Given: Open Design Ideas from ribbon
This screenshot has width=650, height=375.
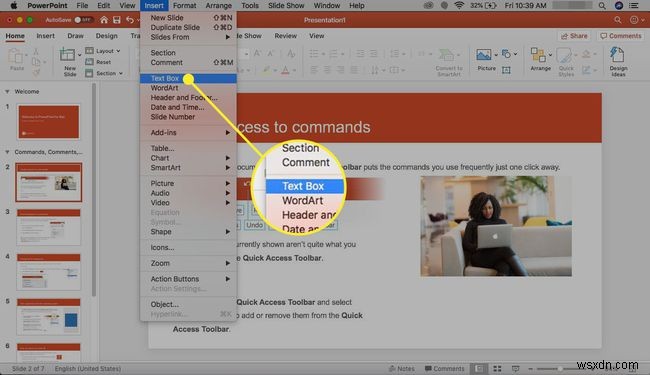Looking at the screenshot, I should tap(618, 61).
